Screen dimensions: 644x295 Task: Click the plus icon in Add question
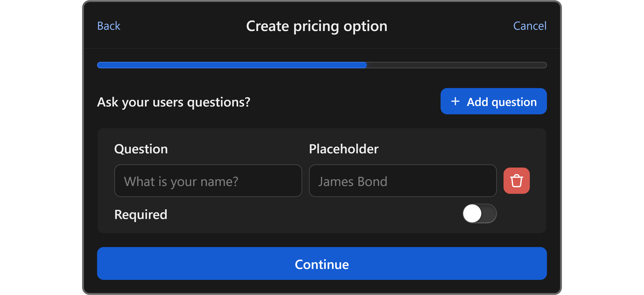(455, 101)
